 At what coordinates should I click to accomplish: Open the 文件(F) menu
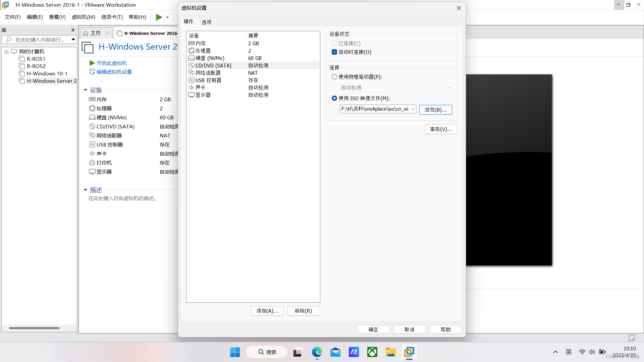coord(13,17)
